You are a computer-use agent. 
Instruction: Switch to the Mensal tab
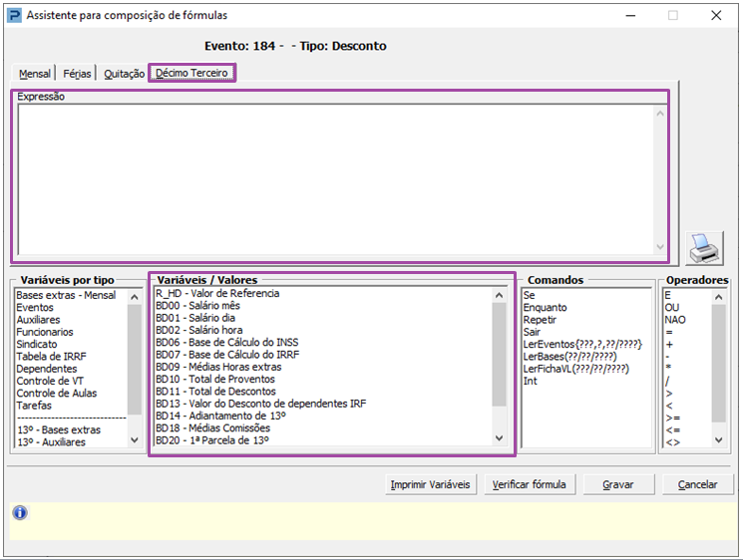(x=35, y=74)
